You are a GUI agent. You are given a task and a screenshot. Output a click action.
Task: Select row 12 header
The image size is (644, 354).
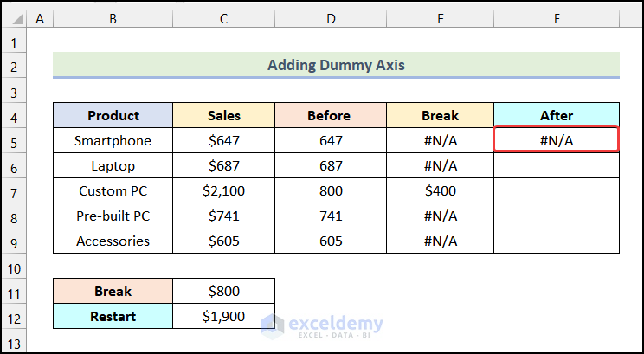(15, 316)
